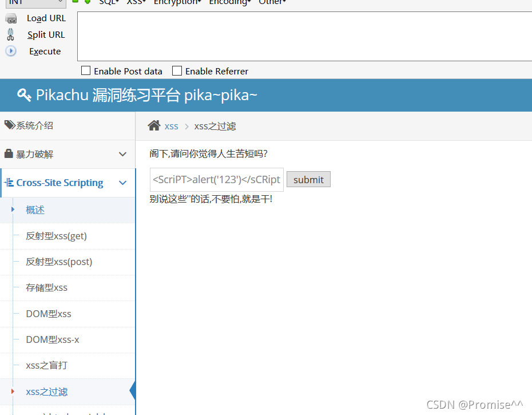Click the key icon in the Pikachu header

click(24, 95)
